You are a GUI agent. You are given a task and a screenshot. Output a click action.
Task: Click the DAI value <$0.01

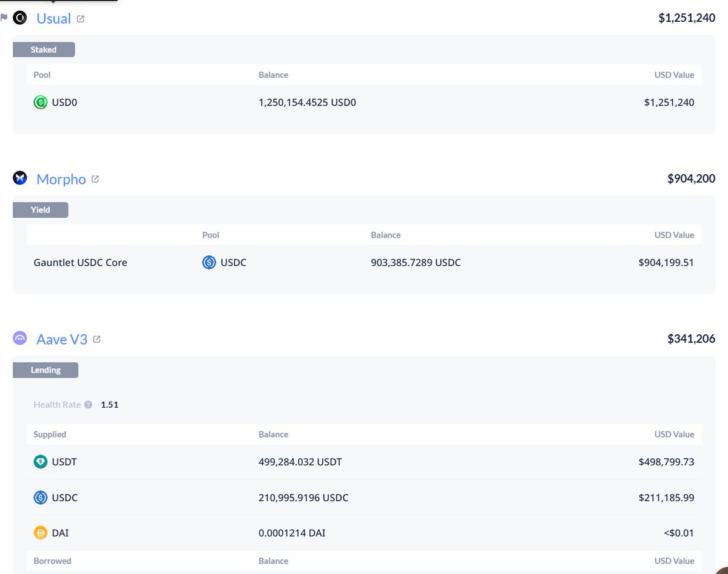pyautogui.click(x=679, y=533)
